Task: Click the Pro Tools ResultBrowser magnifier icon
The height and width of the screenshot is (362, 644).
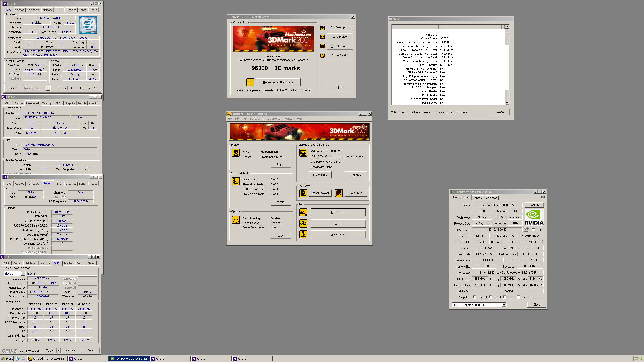Action: pyautogui.click(x=303, y=193)
